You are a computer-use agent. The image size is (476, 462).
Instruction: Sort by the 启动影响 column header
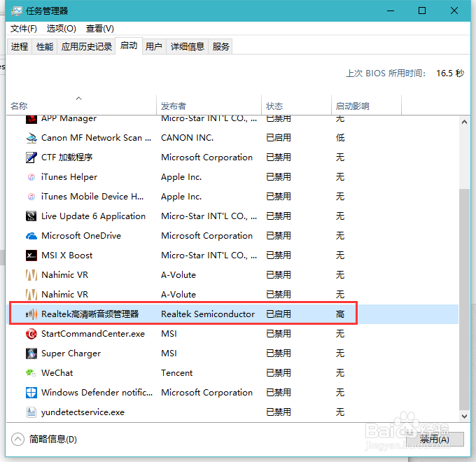[x=366, y=105]
